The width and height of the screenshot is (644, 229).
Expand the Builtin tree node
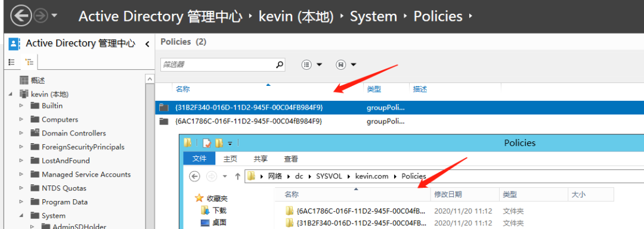(x=21, y=106)
